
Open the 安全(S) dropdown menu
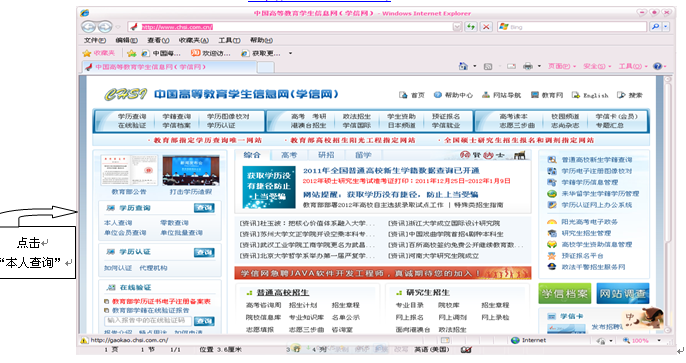(x=597, y=66)
